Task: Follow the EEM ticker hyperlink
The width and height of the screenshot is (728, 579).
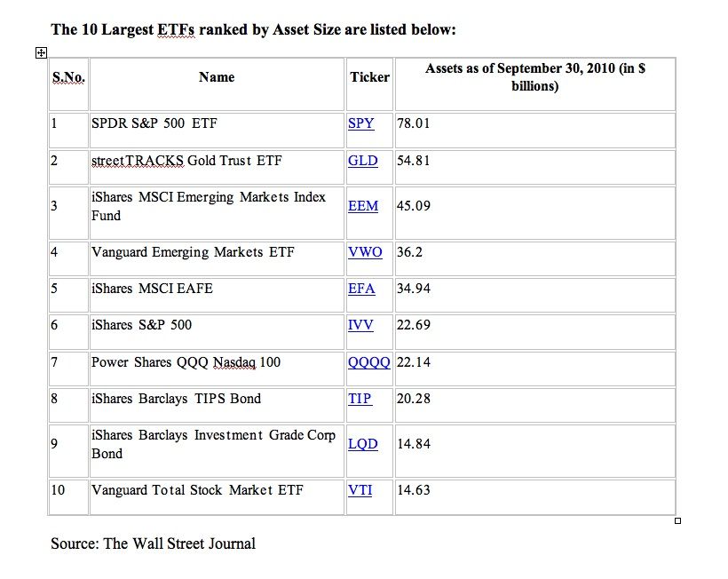Action: (x=362, y=206)
